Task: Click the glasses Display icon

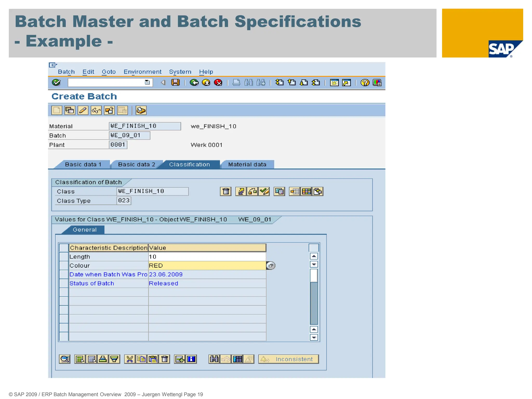Action: [96, 110]
